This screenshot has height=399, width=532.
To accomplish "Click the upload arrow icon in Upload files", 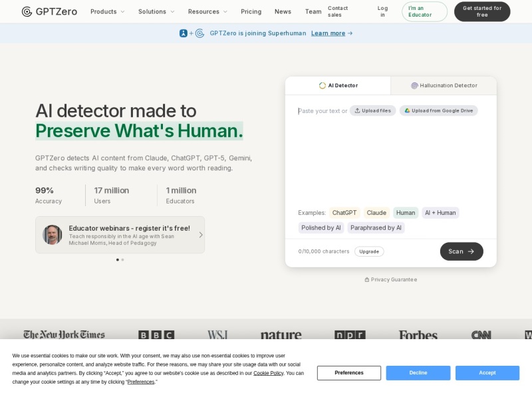I will [x=357, y=110].
